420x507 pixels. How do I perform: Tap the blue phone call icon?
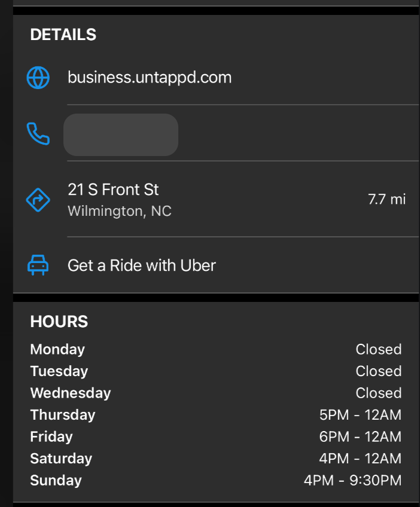[x=38, y=133]
